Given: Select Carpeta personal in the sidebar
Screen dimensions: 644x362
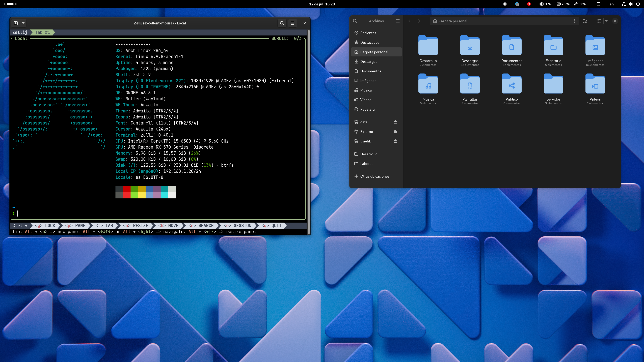Looking at the screenshot, I should 376,52.
